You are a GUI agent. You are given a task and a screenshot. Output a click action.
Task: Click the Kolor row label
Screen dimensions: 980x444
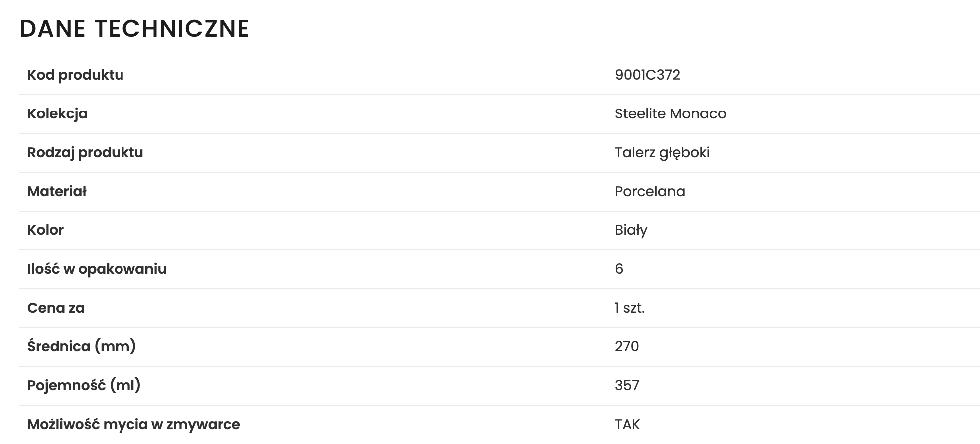[45, 230]
